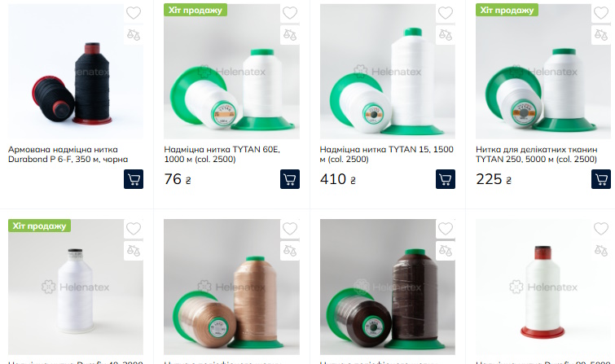
Task: Compare the beige thread spool product
Action: (x=290, y=251)
